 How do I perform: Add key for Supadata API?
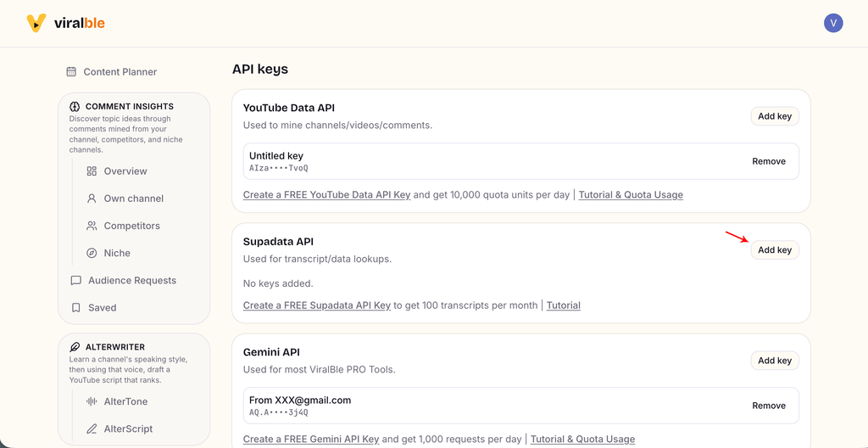coord(775,250)
